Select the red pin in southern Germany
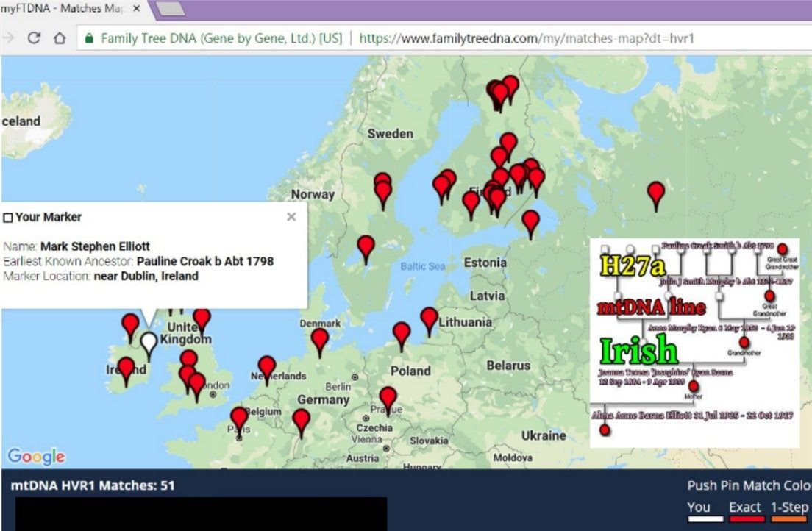The width and height of the screenshot is (812, 531). click(x=302, y=420)
